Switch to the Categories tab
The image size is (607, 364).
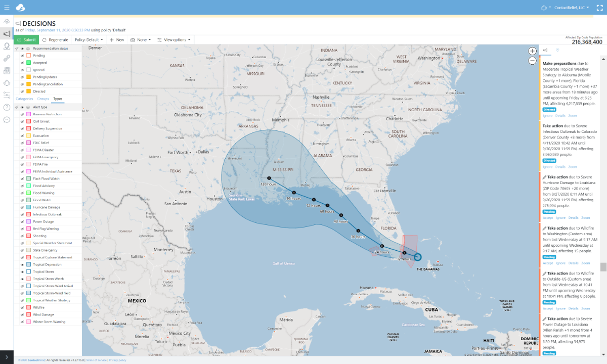coord(24,99)
